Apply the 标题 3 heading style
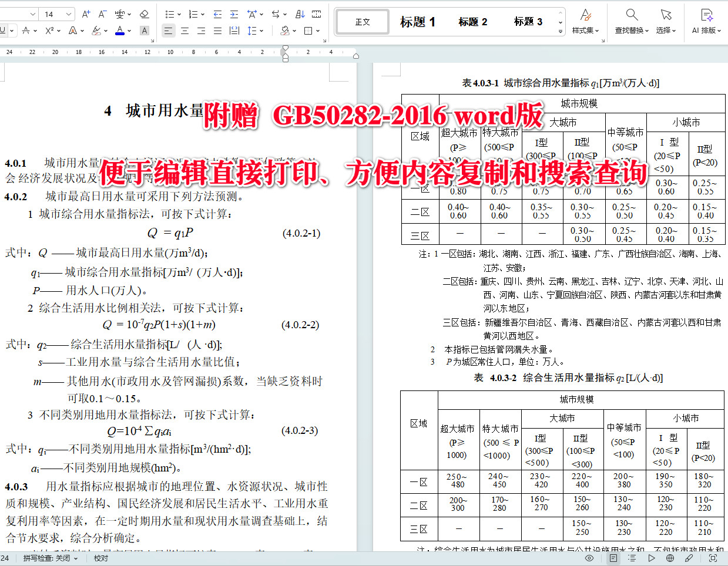This screenshot has height=566, width=728. pyautogui.click(x=528, y=22)
